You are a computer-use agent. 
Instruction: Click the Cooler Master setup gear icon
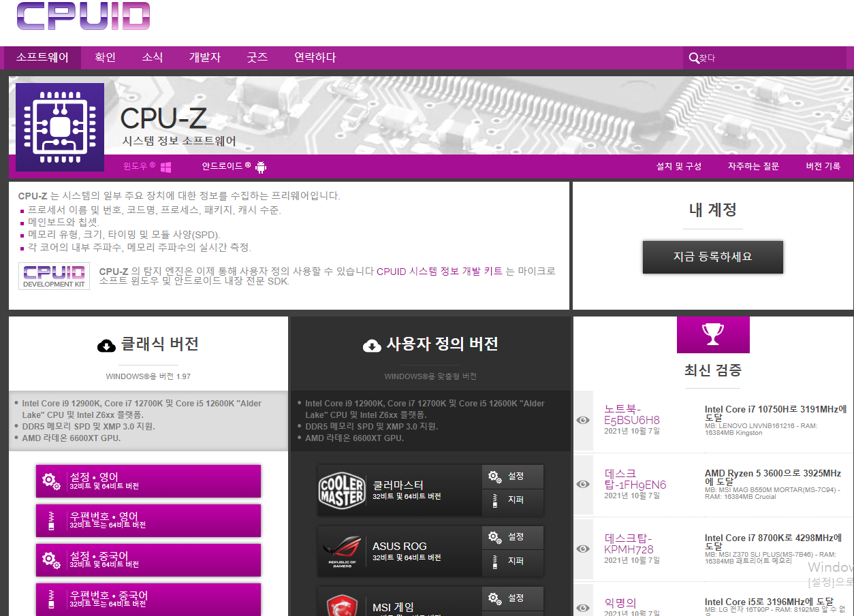pos(494,476)
